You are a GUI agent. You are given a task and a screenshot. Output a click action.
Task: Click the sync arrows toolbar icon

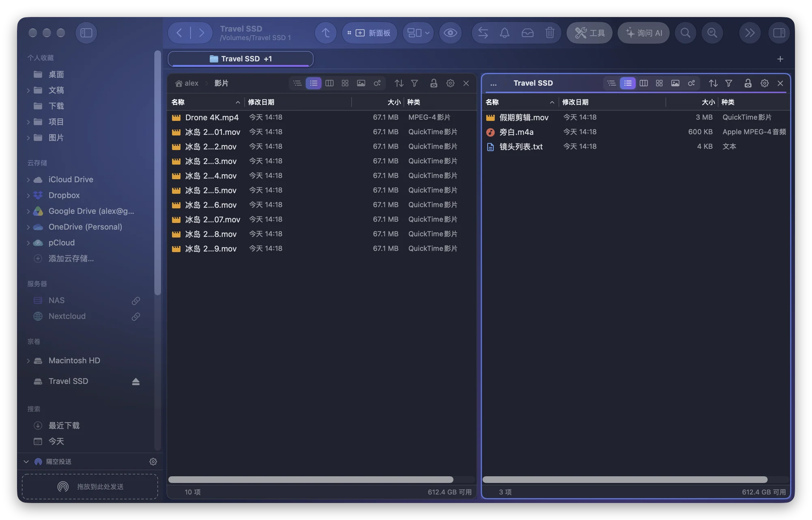click(x=483, y=33)
